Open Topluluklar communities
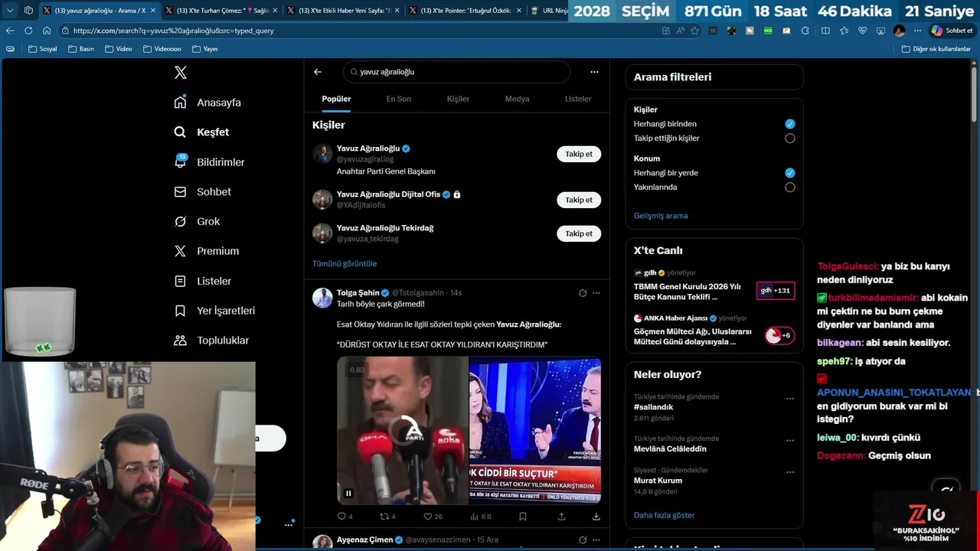The height and width of the screenshot is (551, 980). click(211, 341)
